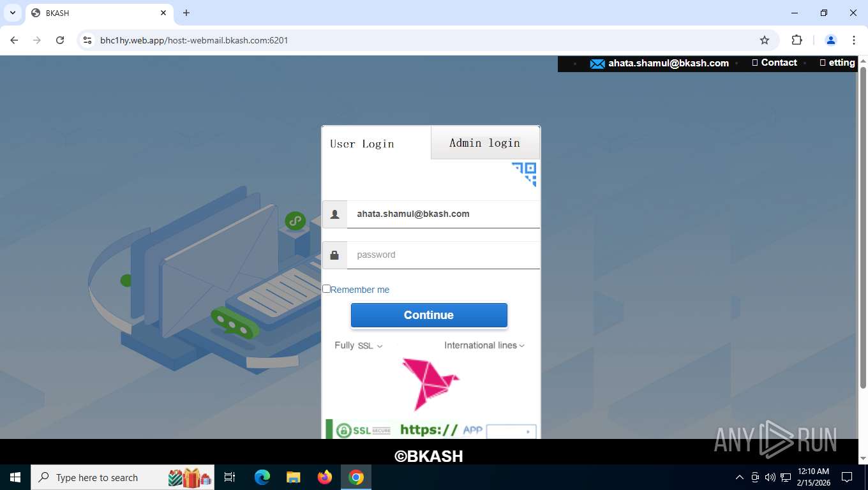Open a new browser tab
Viewport: 868px width, 490px height.
(186, 13)
